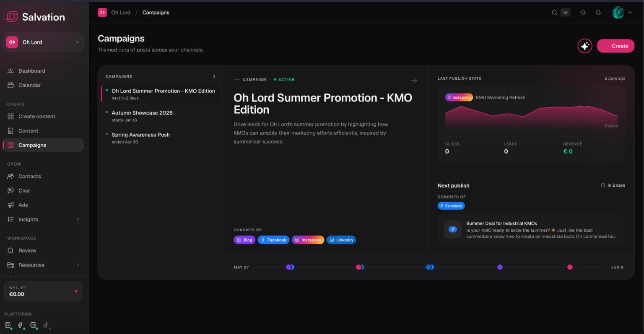644x334 pixels.
Task: Open Review in the Workspace section
Action: click(44, 250)
